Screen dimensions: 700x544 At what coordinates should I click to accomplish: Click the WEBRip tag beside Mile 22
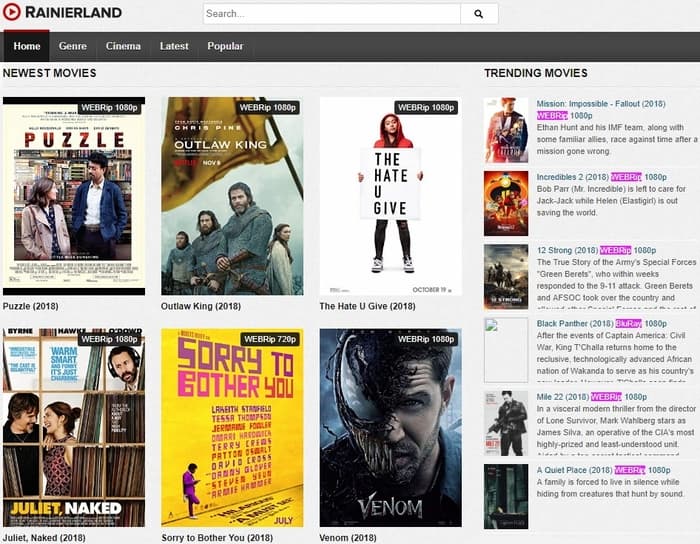pos(606,397)
